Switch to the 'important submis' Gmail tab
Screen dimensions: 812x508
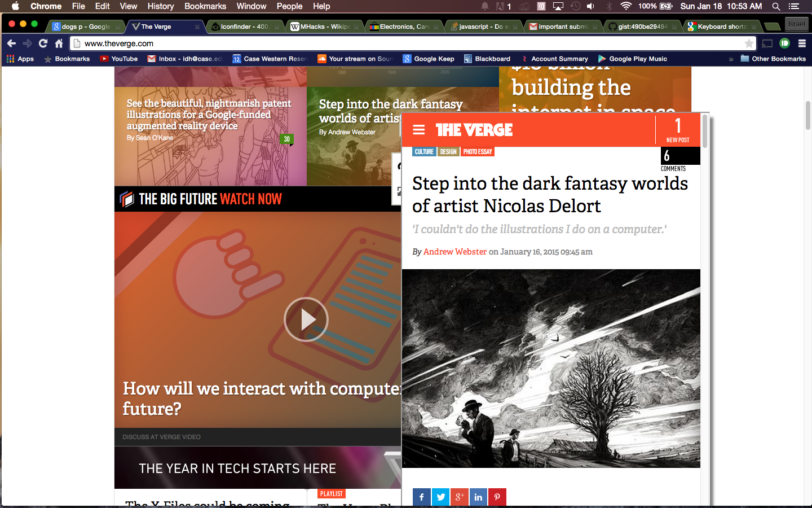563,27
